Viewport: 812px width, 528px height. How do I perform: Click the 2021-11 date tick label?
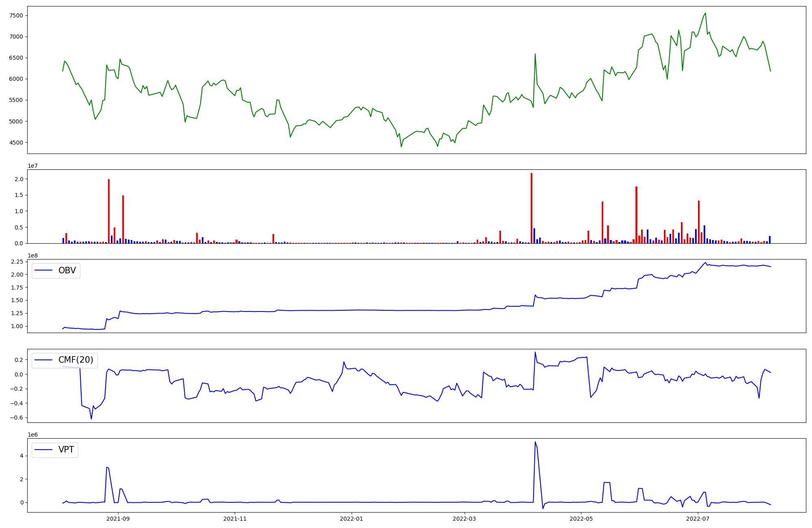pos(235,519)
